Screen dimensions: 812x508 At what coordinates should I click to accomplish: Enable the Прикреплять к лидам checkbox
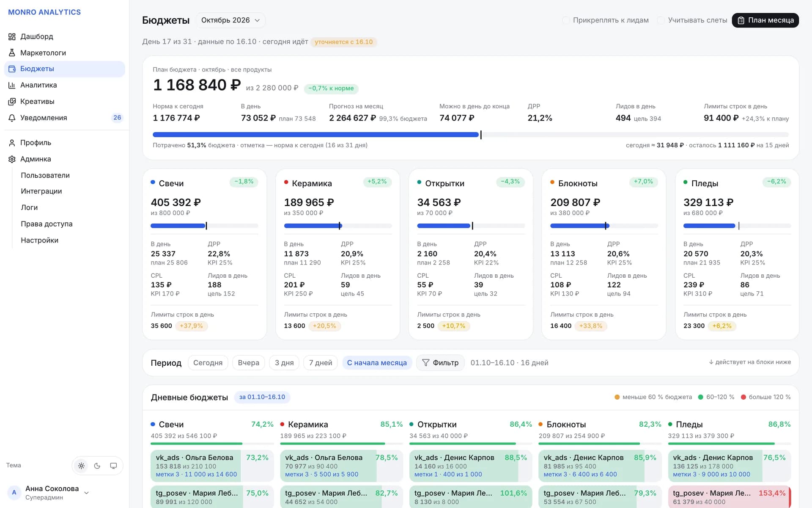coord(565,20)
